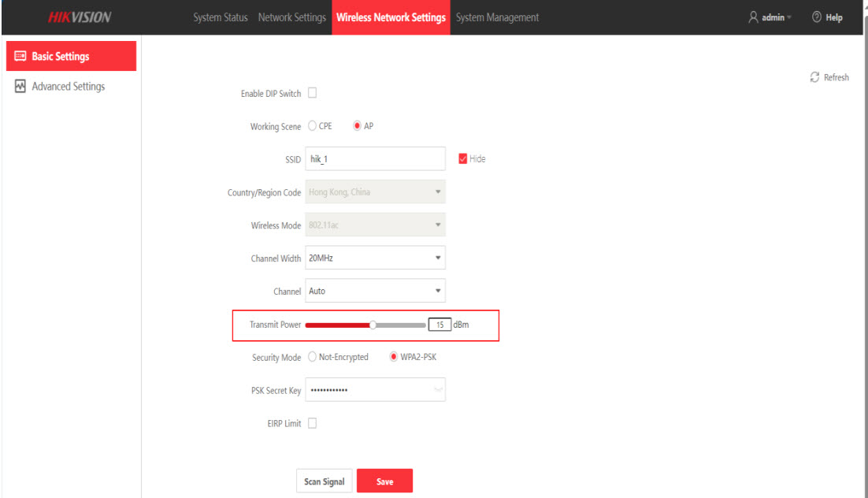Click the admin user profile icon
868x498 pixels.
coord(754,17)
